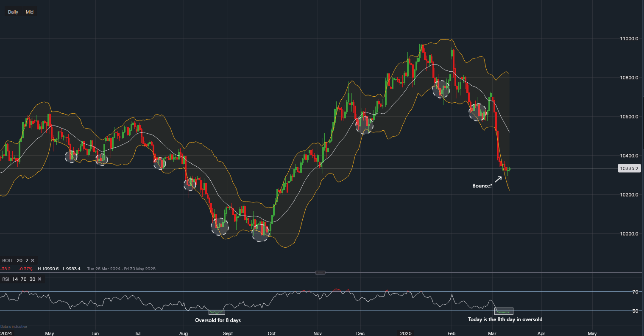Click the dashed circle marker in late January

[x=441, y=89]
